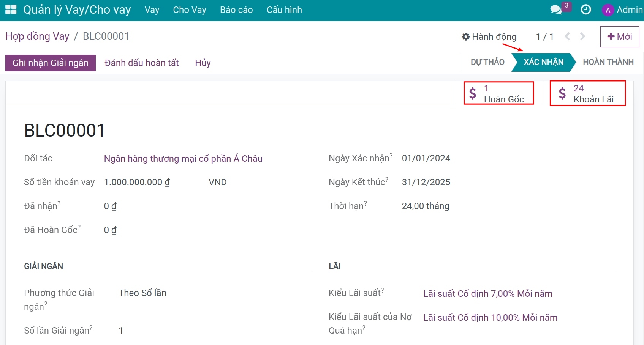Show tooltip for Đã nhận help mark
Viewport: 644px width, 345px height.
click(59, 203)
